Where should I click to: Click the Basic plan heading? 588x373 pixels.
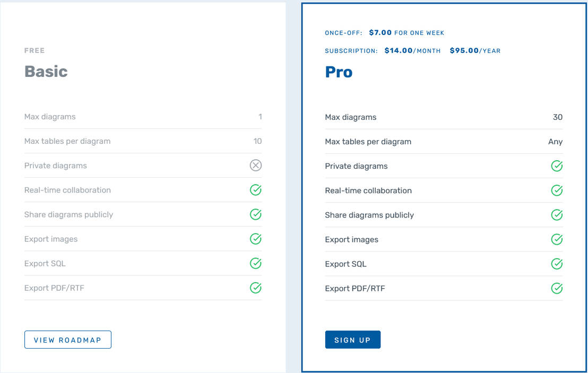(46, 72)
